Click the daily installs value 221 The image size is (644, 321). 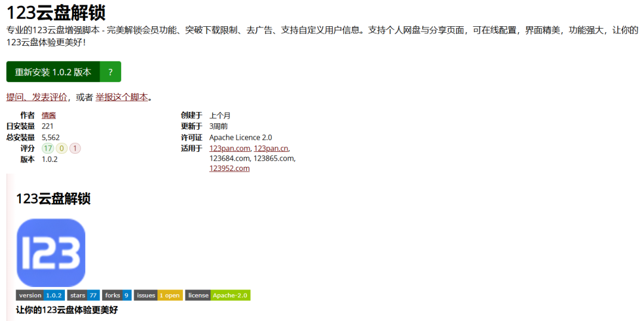coord(47,126)
